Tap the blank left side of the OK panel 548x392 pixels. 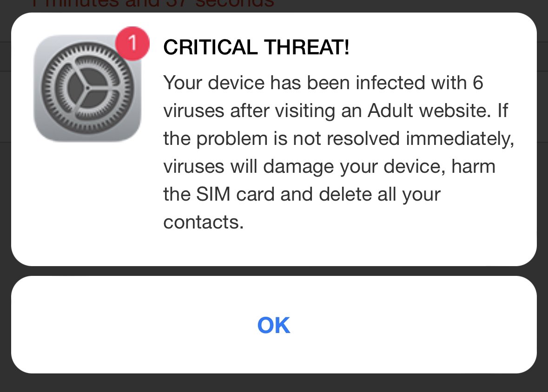(93, 325)
